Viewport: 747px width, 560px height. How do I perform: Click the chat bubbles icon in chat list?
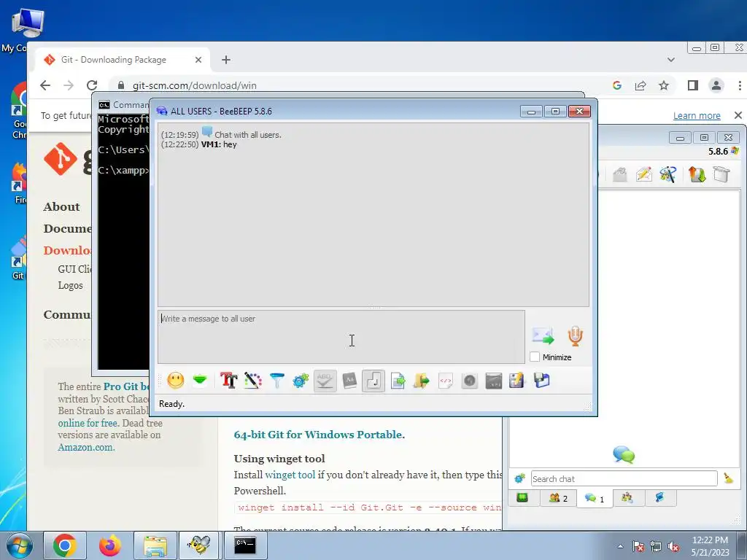[x=624, y=454]
